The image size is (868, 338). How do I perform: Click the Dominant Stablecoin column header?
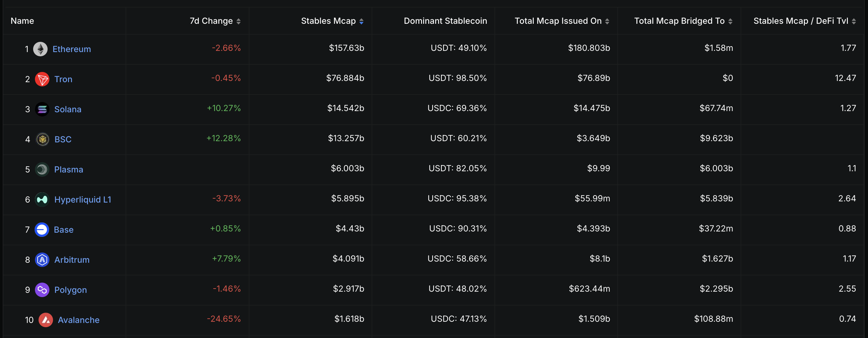pyautogui.click(x=445, y=21)
